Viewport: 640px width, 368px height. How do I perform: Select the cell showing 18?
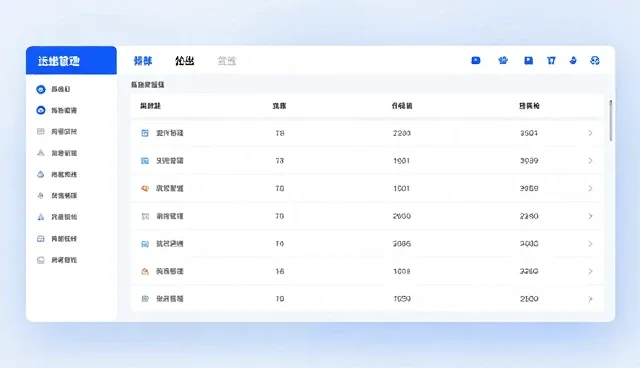pos(280,133)
